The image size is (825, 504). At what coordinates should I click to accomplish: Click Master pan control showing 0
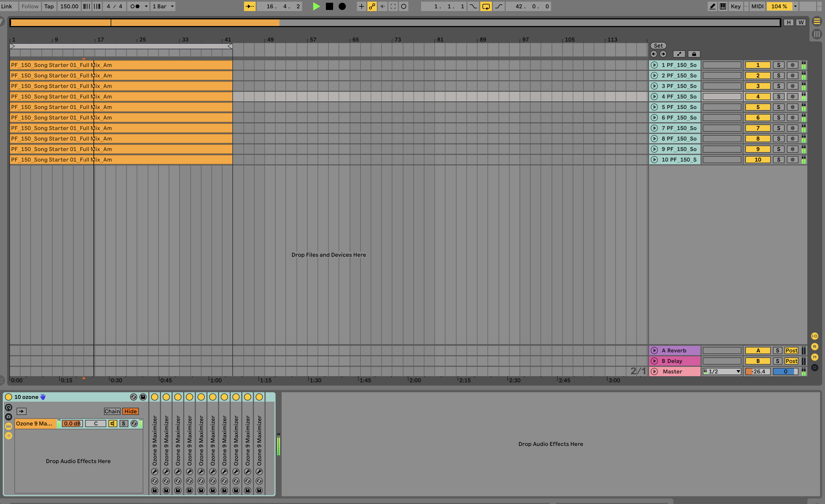pyautogui.click(x=785, y=371)
